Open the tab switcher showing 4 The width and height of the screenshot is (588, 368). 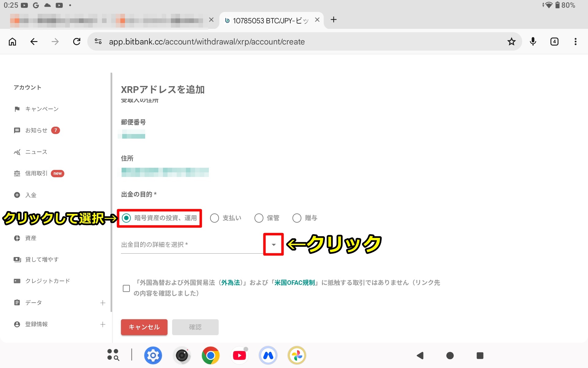pos(554,41)
